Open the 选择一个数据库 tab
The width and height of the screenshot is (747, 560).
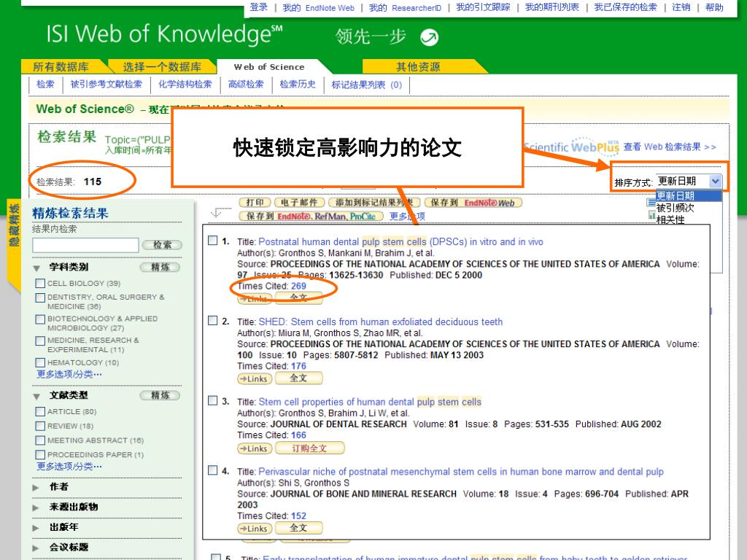[x=162, y=66]
